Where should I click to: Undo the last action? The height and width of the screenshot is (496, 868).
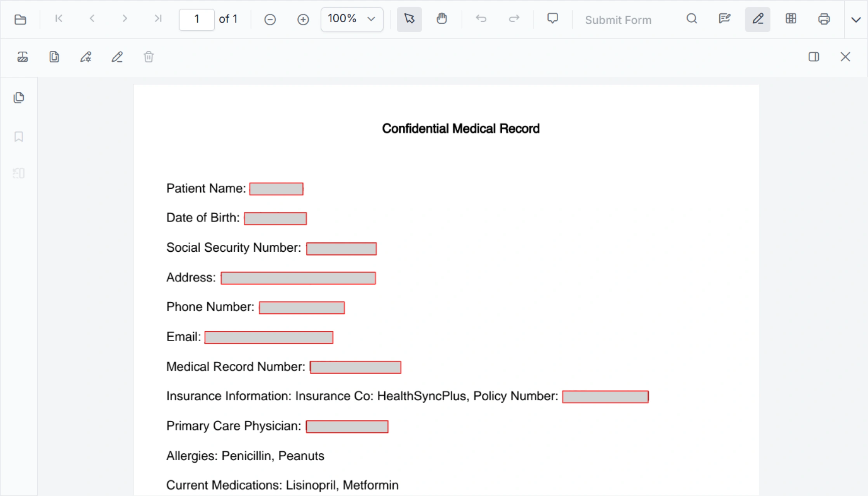[x=481, y=19]
